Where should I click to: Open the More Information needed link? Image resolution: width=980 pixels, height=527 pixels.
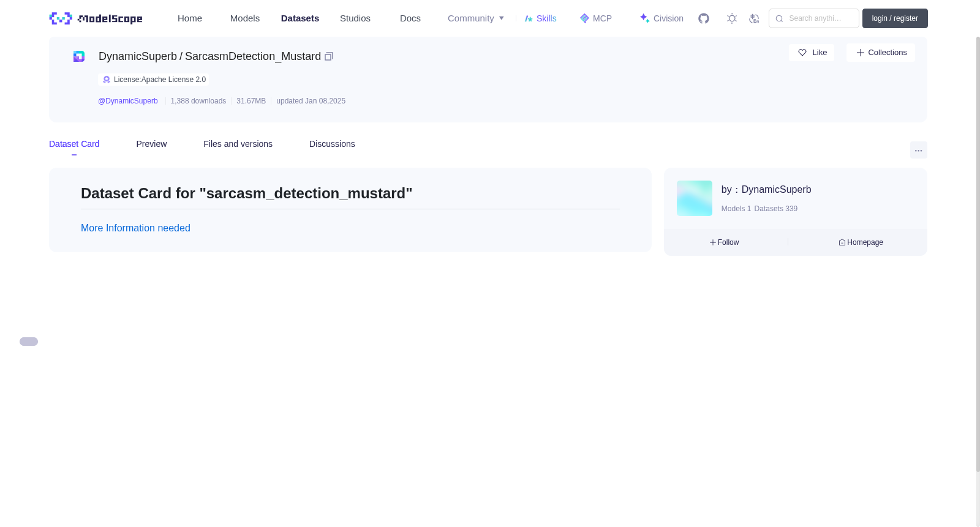coord(135,228)
